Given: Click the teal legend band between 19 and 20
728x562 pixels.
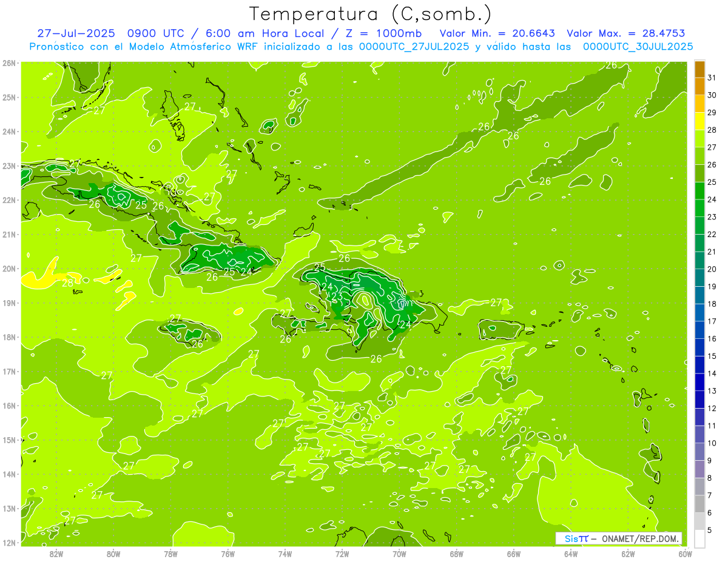Looking at the screenshot, I should tap(699, 278).
